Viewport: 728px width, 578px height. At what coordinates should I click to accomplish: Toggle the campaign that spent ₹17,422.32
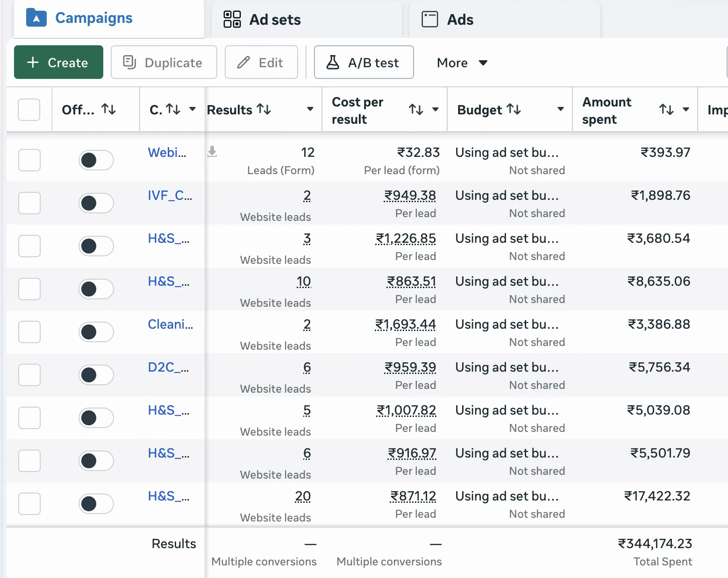96,504
